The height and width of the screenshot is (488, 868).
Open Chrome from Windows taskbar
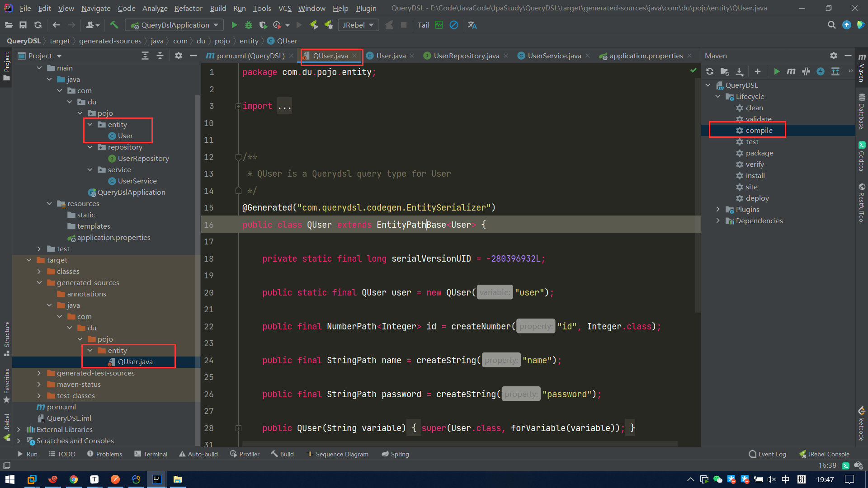tap(74, 479)
